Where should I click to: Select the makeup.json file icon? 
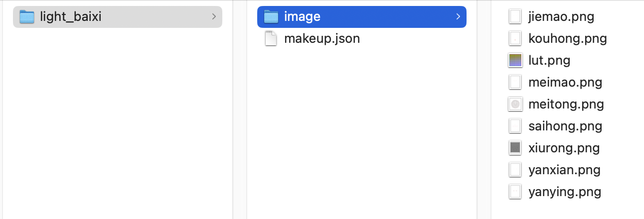(271, 39)
